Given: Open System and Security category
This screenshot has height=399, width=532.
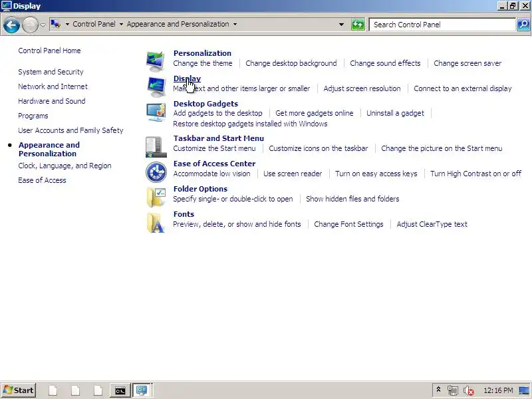Looking at the screenshot, I should [51, 72].
